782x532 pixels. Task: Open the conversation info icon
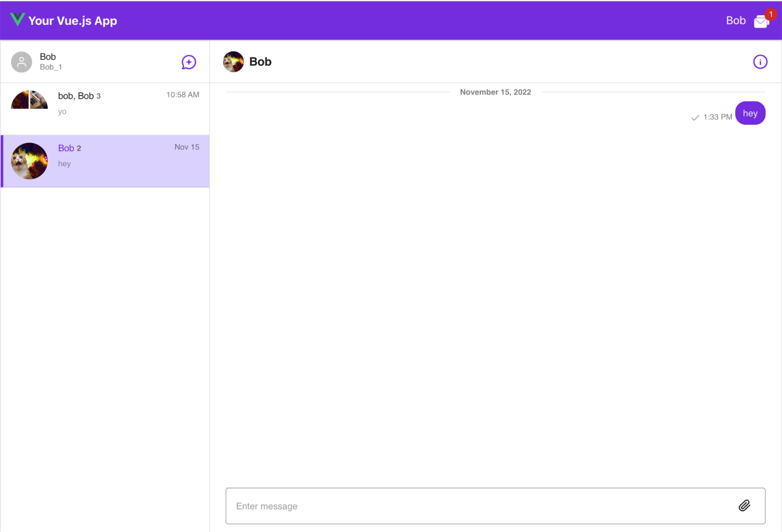point(760,62)
